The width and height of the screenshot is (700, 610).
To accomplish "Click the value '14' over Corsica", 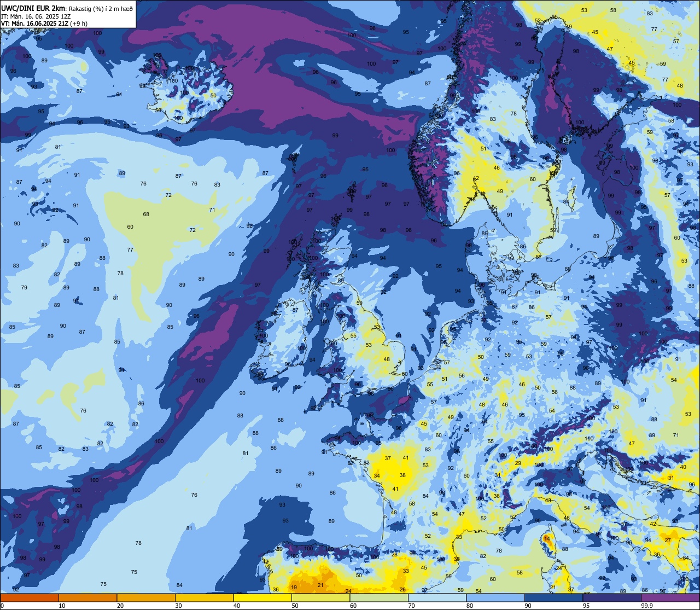I will (x=547, y=538).
